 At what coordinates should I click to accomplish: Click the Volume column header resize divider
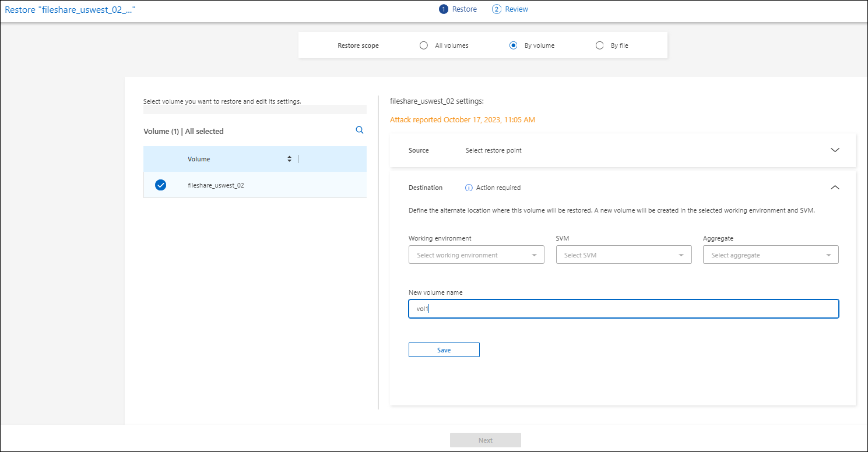coord(298,159)
